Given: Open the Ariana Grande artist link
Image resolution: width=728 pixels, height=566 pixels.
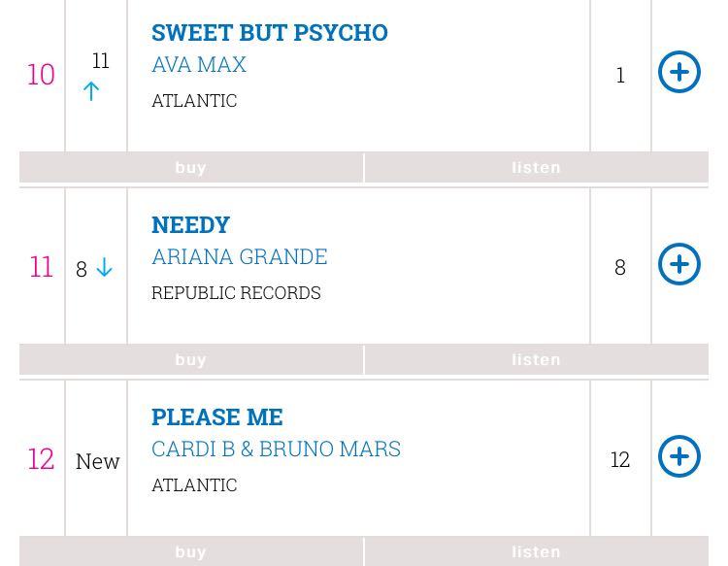Looking at the screenshot, I should coord(239,256).
